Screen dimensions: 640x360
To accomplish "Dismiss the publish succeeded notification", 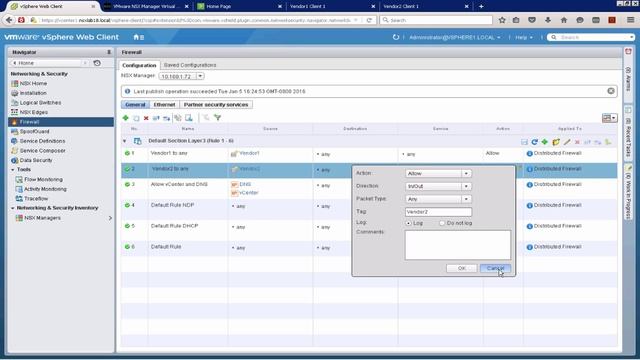I will pos(611,91).
